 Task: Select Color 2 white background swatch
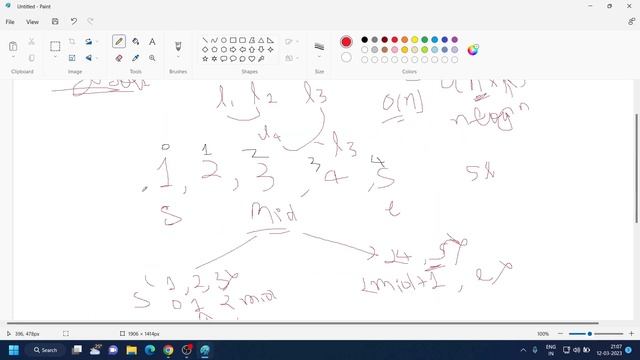pyautogui.click(x=346, y=57)
